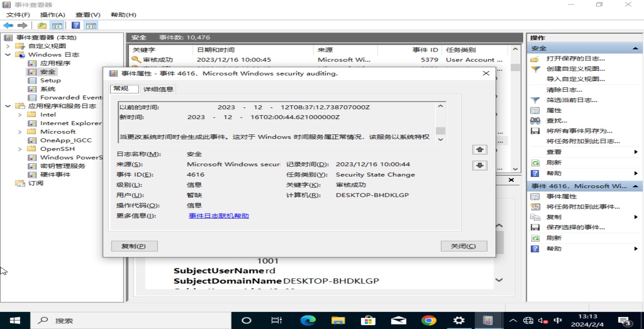Expand the Intel tree node
Viewport: 644px width, 329px height.
(x=20, y=115)
